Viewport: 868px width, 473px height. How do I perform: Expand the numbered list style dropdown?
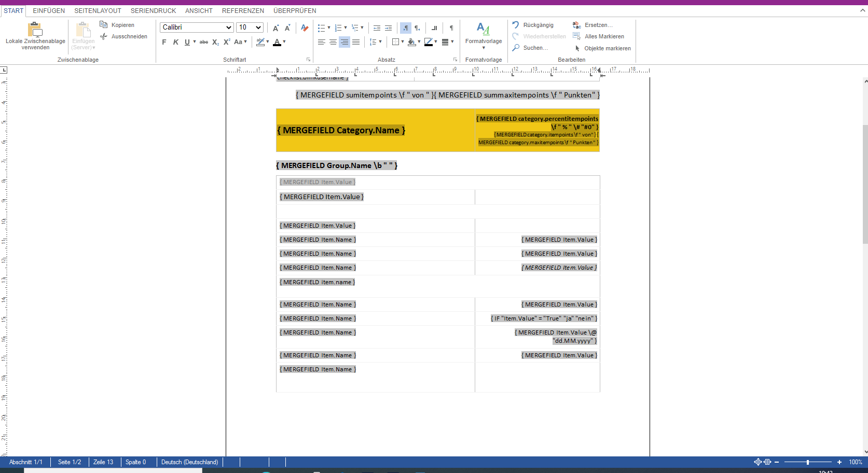(346, 27)
